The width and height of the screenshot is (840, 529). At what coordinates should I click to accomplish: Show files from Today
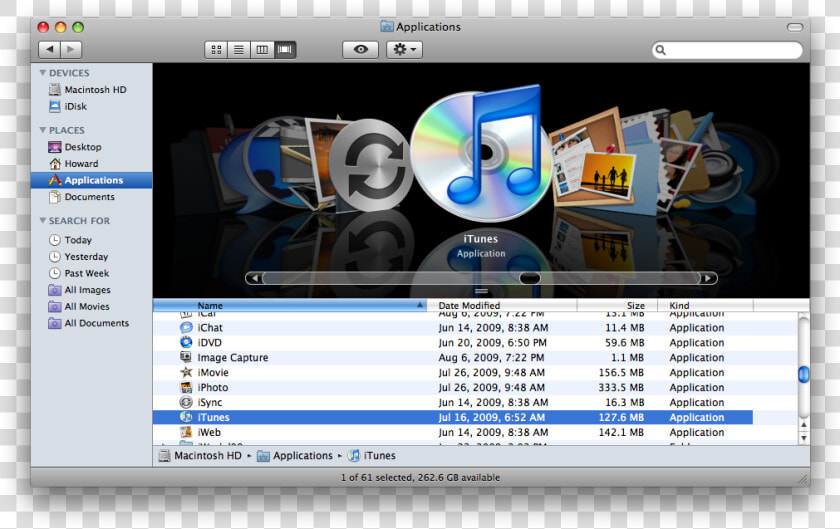(x=91, y=240)
